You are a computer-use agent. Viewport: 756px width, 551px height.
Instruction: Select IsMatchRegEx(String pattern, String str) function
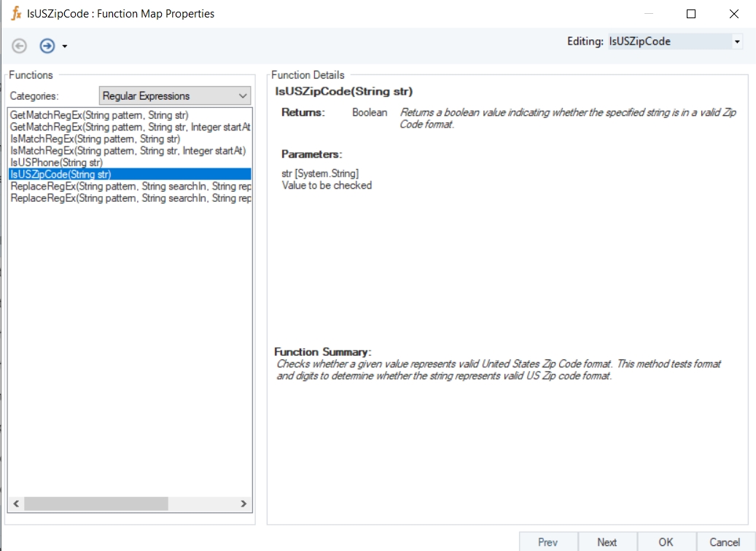click(95, 138)
